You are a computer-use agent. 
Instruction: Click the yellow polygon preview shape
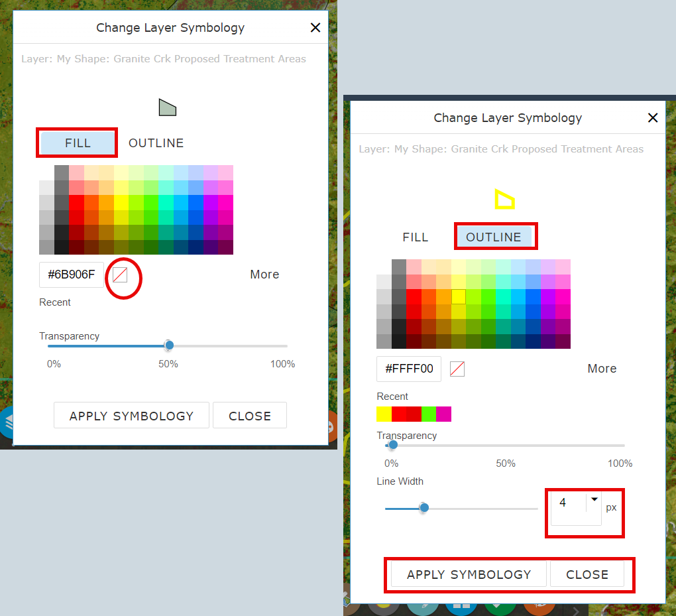[506, 198]
